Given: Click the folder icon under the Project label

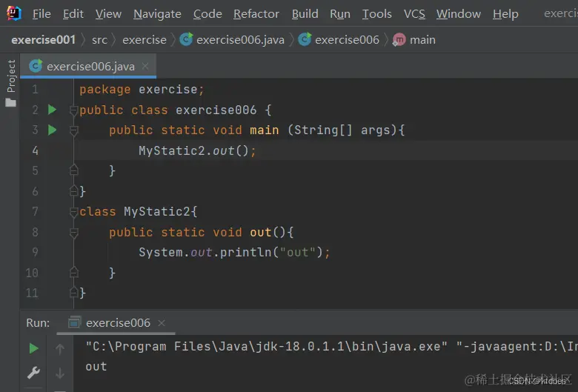Looking at the screenshot, I should [10, 102].
